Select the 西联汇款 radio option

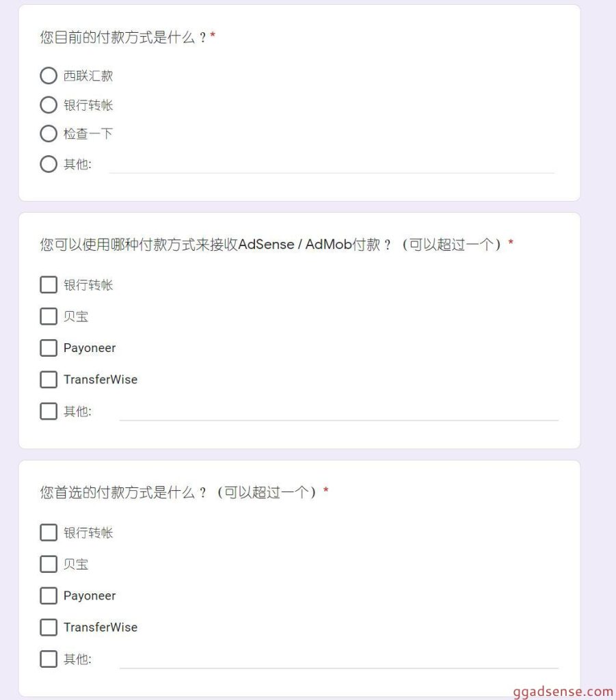[x=49, y=76]
